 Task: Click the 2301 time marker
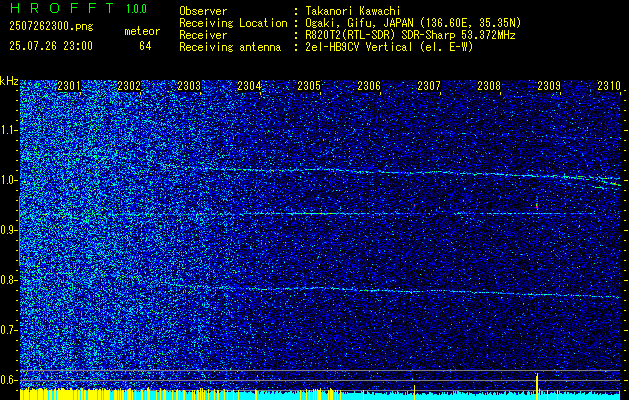pos(69,86)
